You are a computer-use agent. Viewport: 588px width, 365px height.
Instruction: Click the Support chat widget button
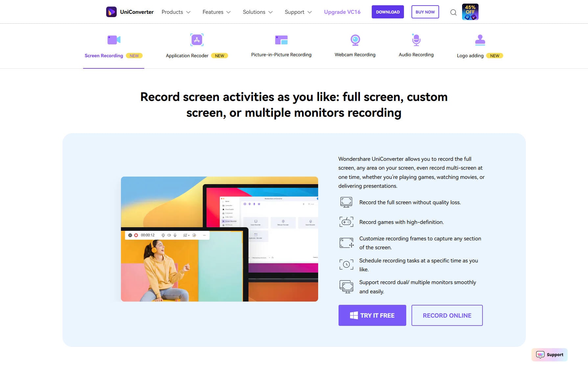[550, 354]
